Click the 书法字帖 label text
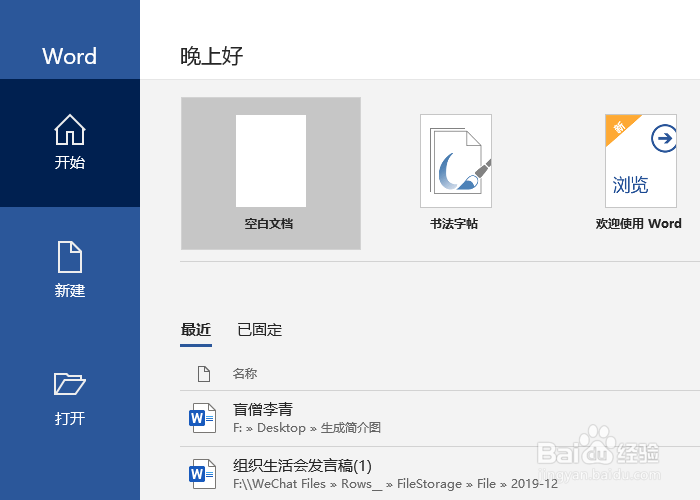 point(454,224)
